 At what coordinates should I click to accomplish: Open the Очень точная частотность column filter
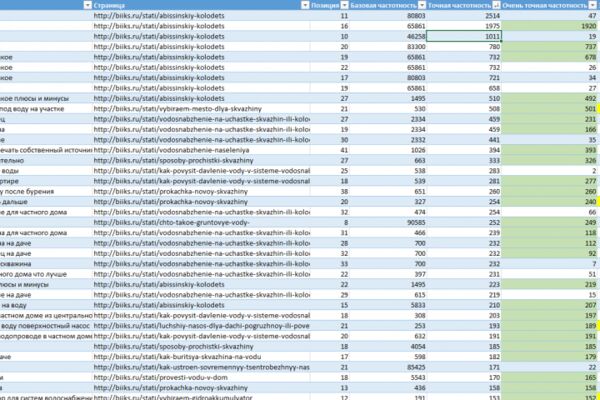tap(593, 5)
